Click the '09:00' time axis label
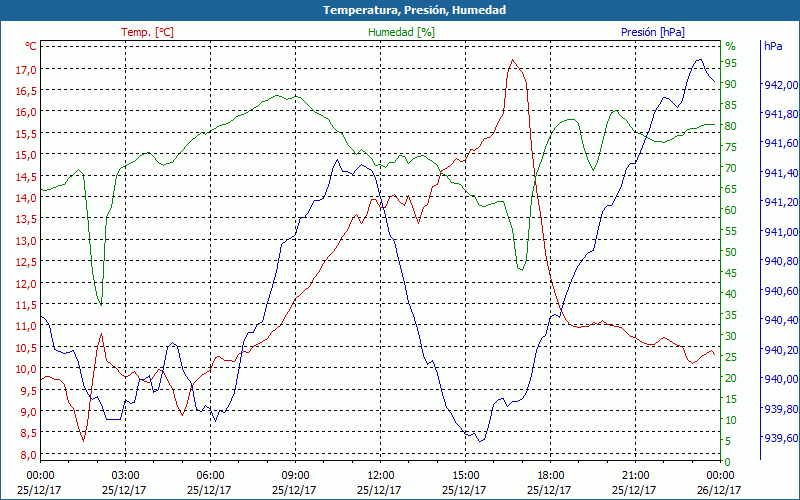 click(x=295, y=476)
